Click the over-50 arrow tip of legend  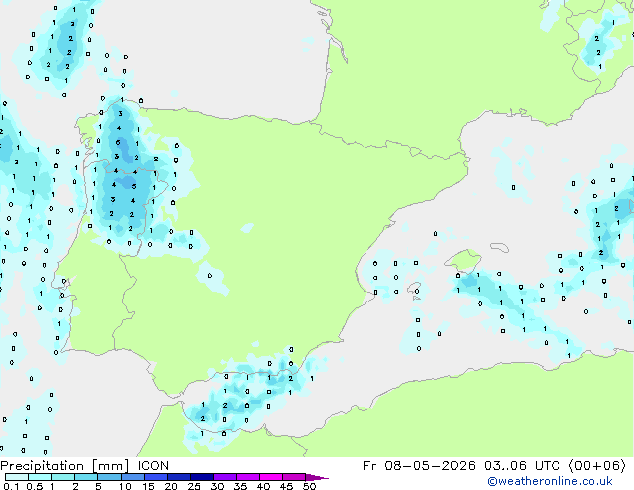[x=317, y=477]
